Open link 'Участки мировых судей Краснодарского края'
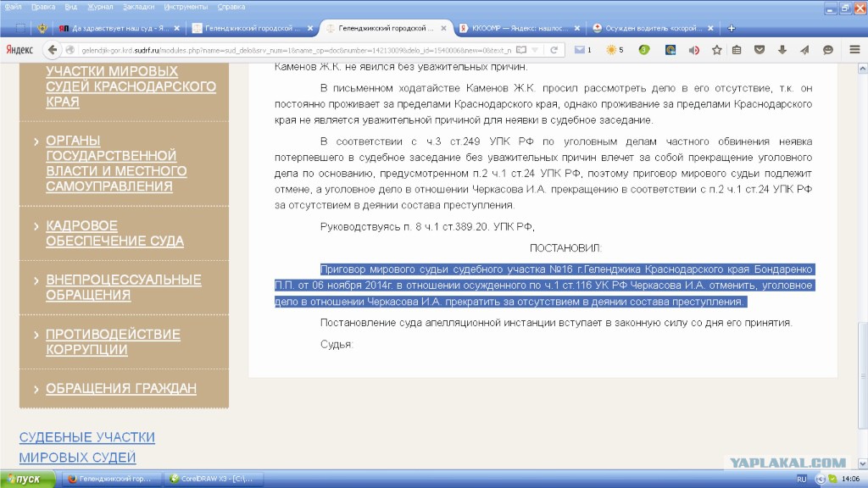This screenshot has height=488, width=868. [x=131, y=86]
